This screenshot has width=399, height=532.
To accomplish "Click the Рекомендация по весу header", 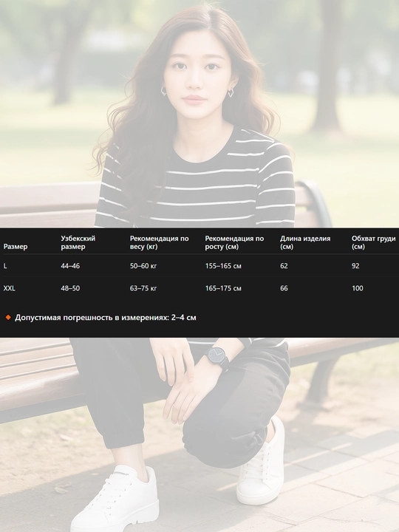I will [x=159, y=242].
